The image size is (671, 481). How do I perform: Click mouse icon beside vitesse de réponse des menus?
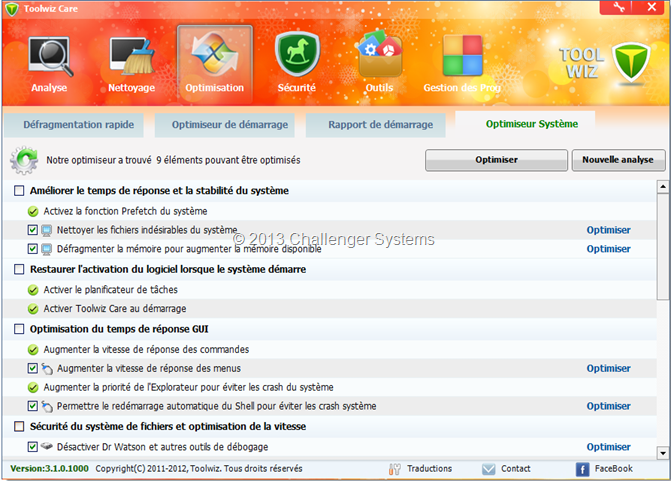pyautogui.click(x=47, y=368)
